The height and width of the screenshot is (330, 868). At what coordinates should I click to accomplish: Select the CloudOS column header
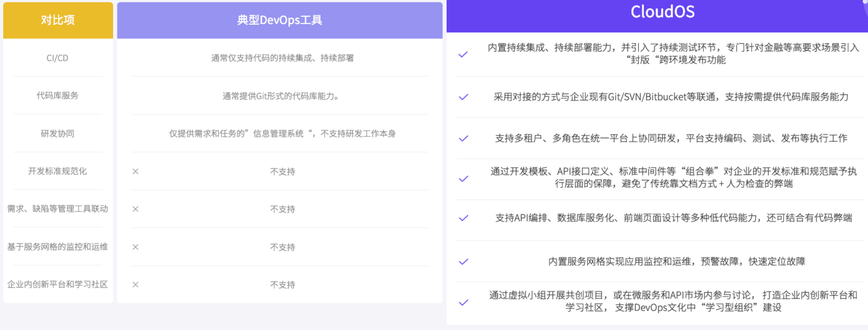pos(662,12)
